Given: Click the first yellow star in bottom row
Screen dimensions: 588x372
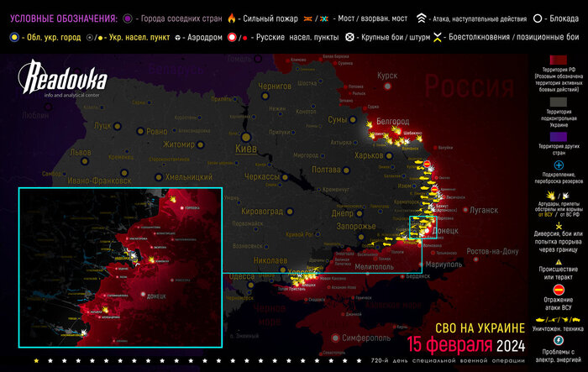Looking at the screenshot, I should (36, 361).
